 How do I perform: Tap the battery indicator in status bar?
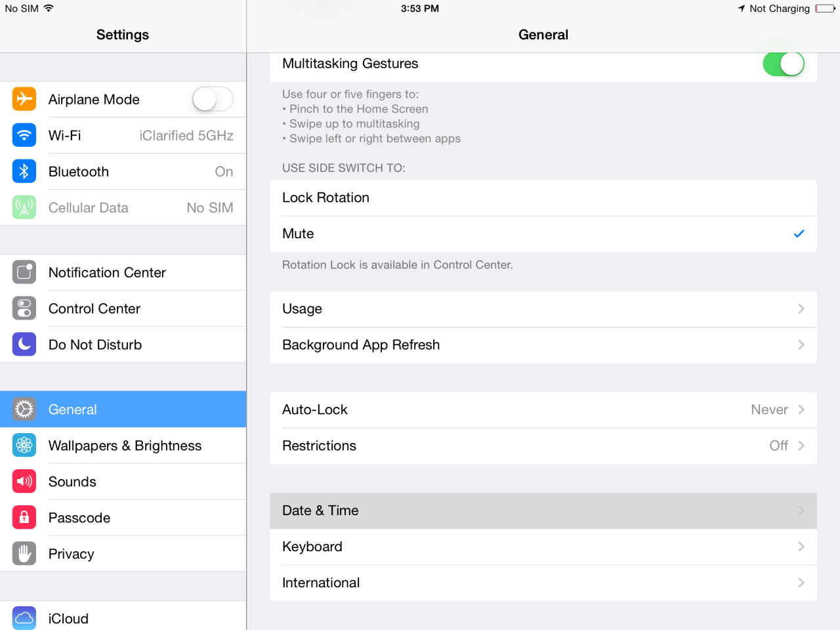825,9
